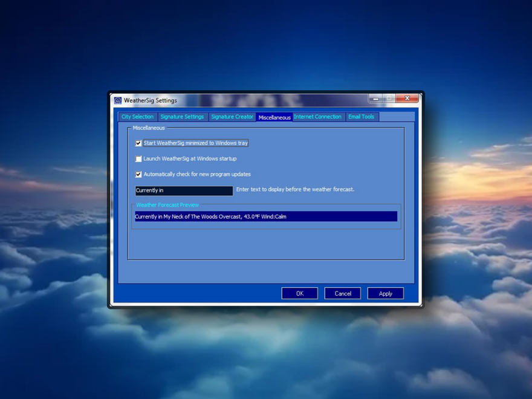
Task: Switch to the City Selection tab
Action: (x=138, y=117)
